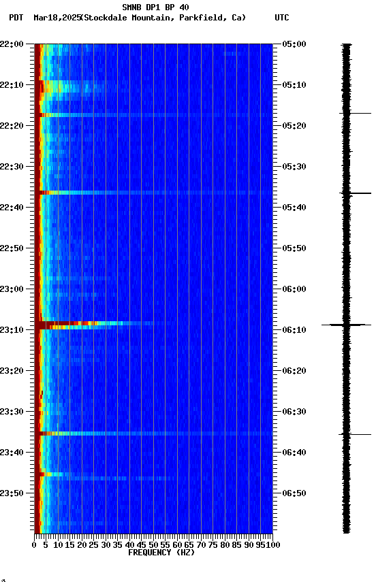
Task: Click the 06:00 UTC time label
Action: (294, 289)
